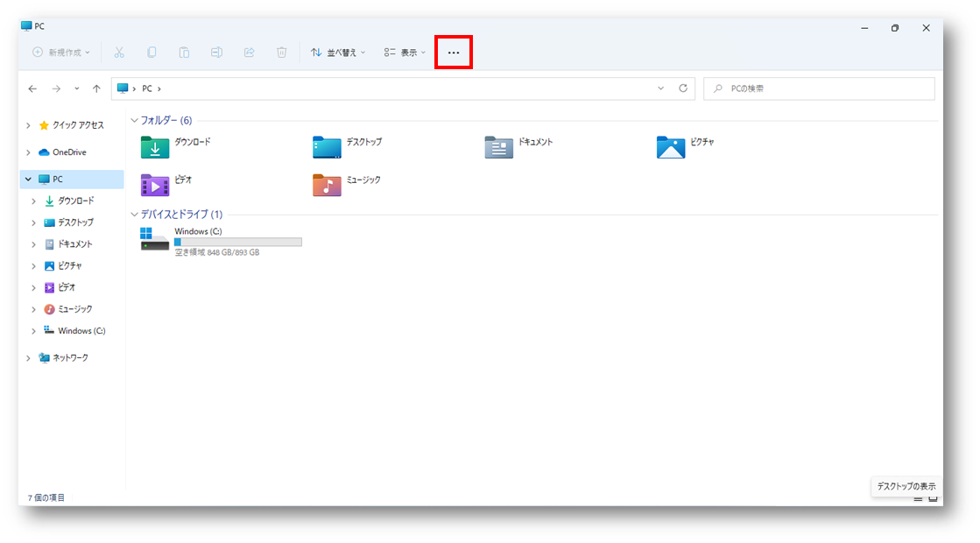The image size is (980, 543).
Task: Collapse the デバイスとドライブ (1) group
Action: click(x=134, y=215)
